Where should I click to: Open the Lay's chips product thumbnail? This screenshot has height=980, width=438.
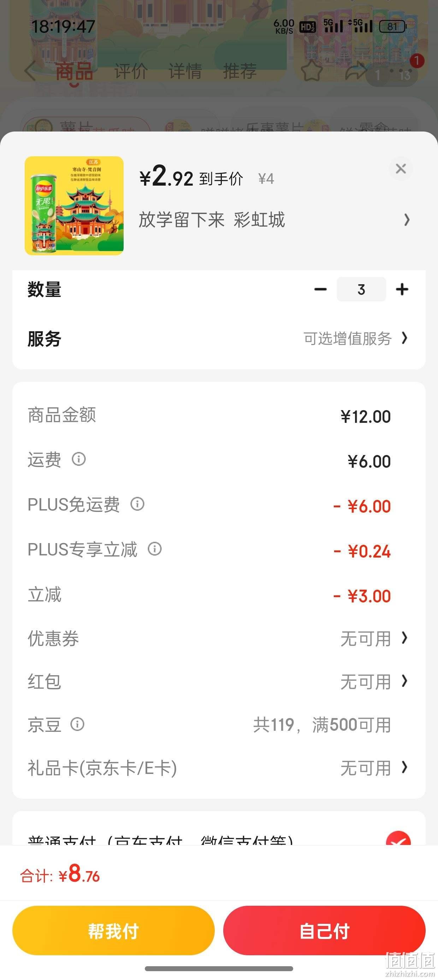pos(74,205)
